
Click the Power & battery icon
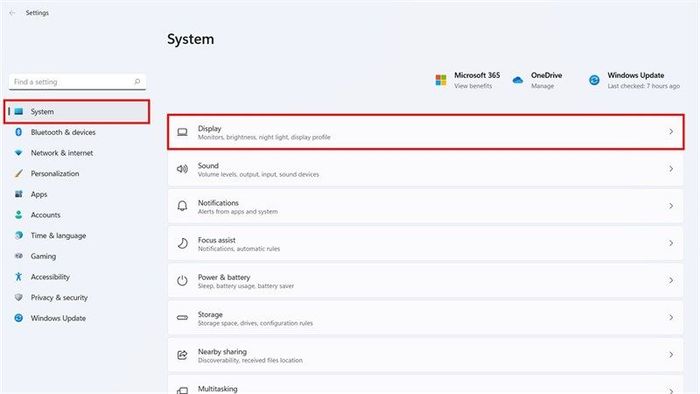(182, 280)
